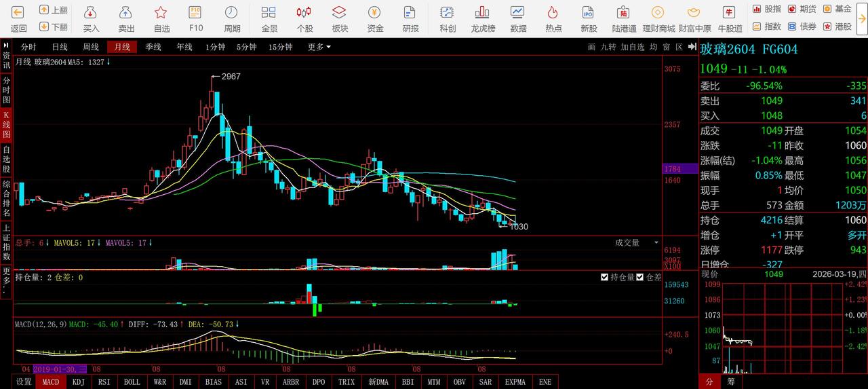Click the 玻璃2604 FG604 contract title
Screen dimensions: 868x389
pyautogui.click(x=749, y=49)
